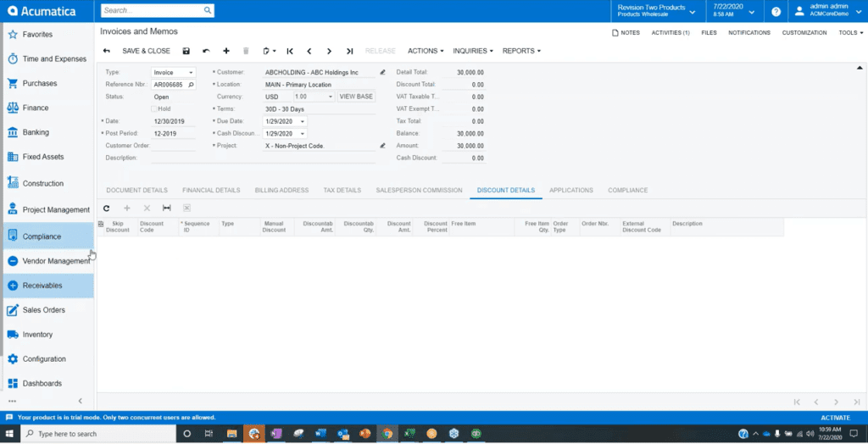
Task: Go to first record icon
Action: 290,51
